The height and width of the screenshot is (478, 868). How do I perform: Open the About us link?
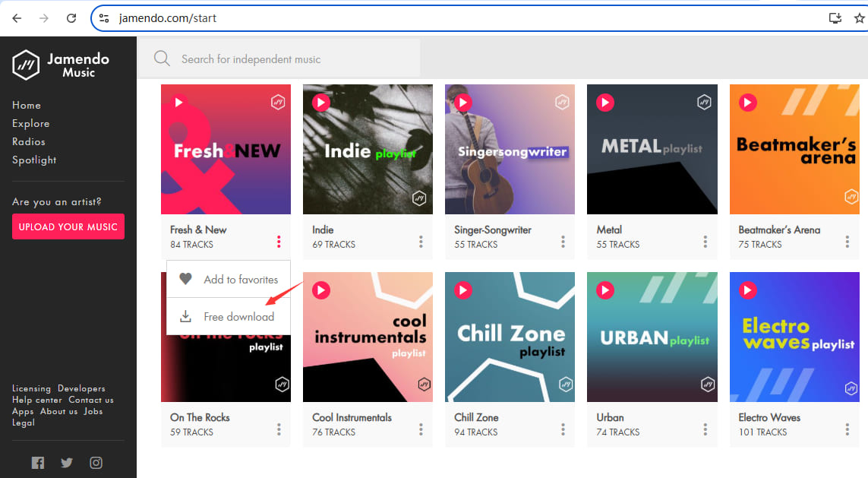[58, 412]
